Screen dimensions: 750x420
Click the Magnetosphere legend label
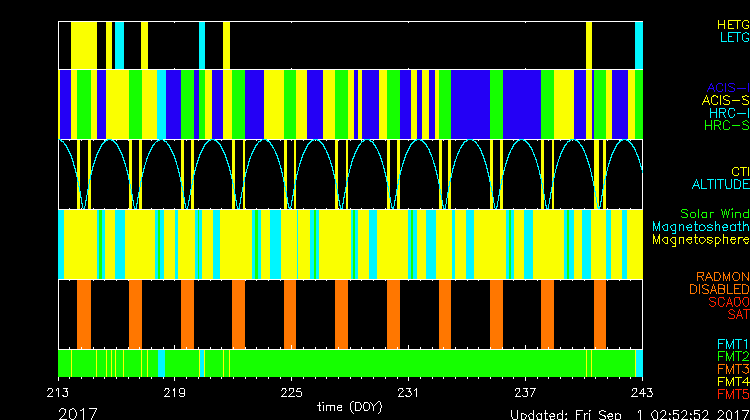click(x=700, y=240)
